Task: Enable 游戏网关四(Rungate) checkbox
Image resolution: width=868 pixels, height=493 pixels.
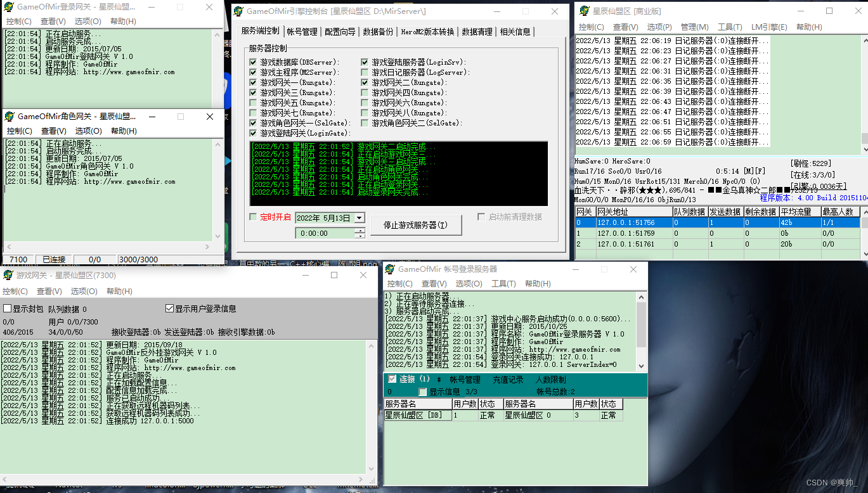Action: [x=365, y=93]
